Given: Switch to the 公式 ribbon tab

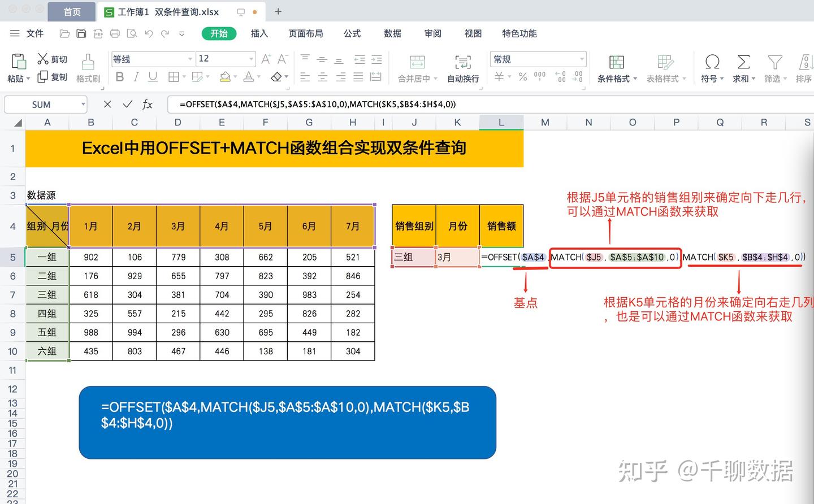Looking at the screenshot, I should tap(352, 33).
